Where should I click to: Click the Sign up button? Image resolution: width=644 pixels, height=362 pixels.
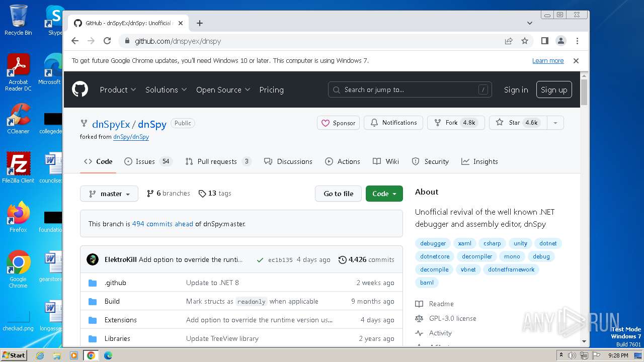coord(554,89)
